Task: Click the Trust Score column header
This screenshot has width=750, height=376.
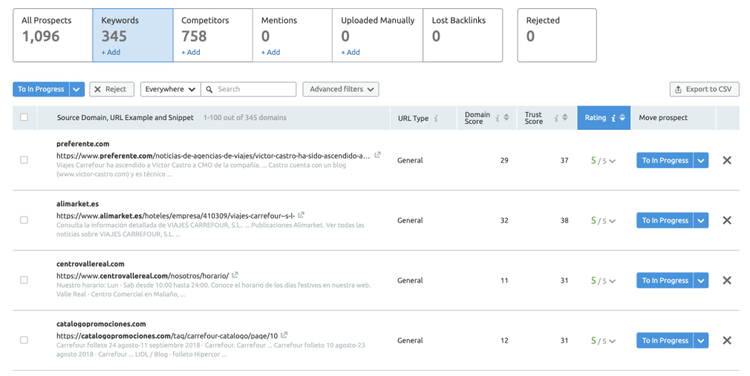Action: [547, 118]
